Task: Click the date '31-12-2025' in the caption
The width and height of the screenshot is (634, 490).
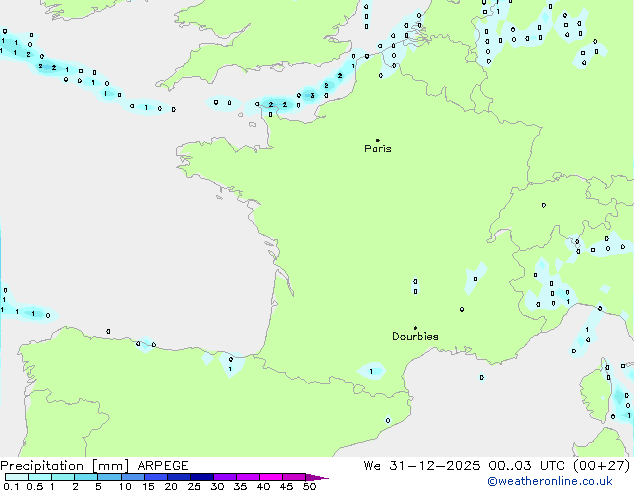Action: pos(435,466)
